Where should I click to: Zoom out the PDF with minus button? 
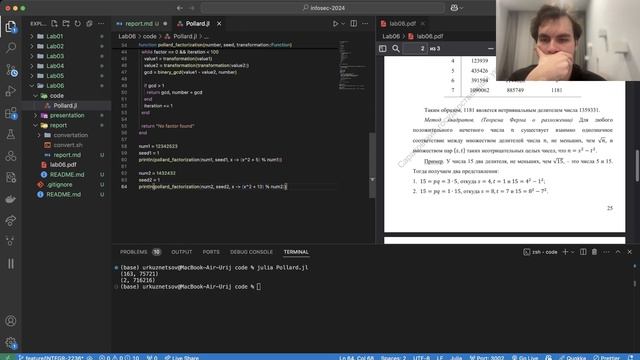pyautogui.click(x=491, y=49)
